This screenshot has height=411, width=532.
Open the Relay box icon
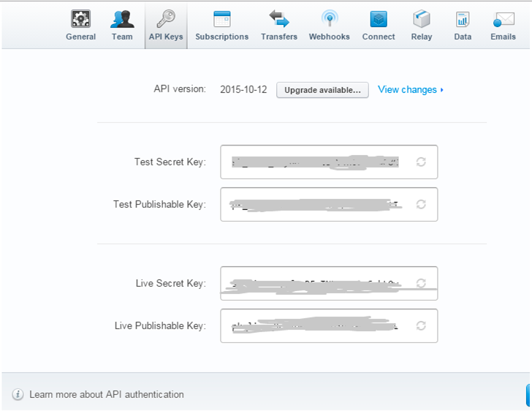[422, 19]
